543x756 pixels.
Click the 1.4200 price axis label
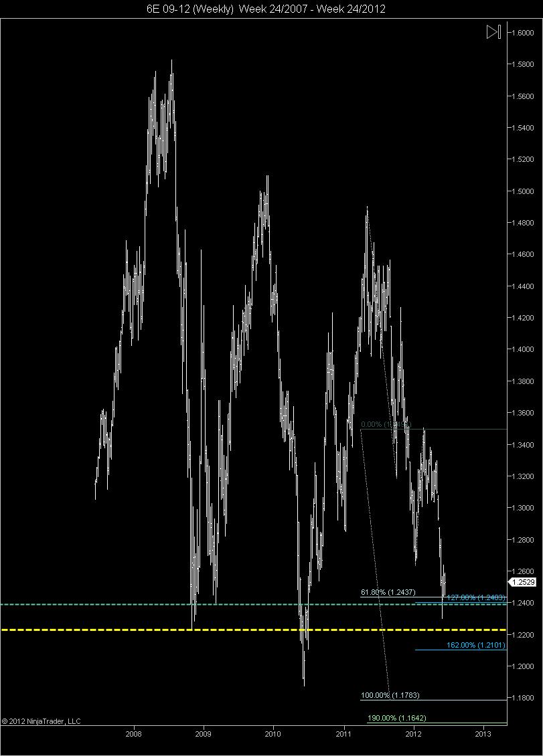click(x=523, y=318)
